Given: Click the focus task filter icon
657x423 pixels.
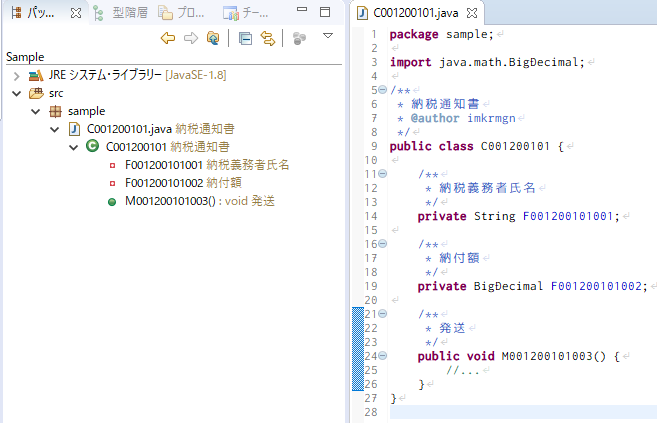Looking at the screenshot, I should [299, 39].
